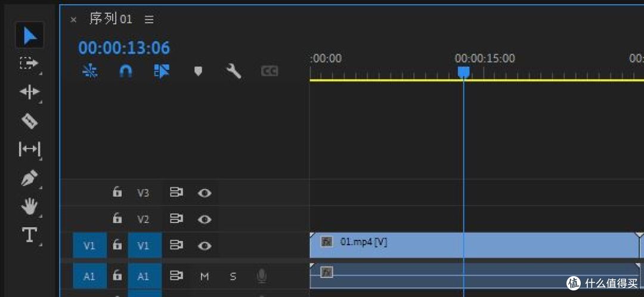This screenshot has width=644, height=297.
Task: Click the time ruler at 00:00:15:00
Action: (x=485, y=58)
